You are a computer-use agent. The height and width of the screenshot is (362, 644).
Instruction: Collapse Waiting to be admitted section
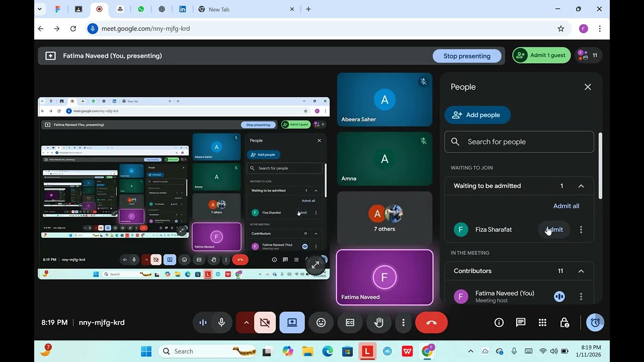click(x=581, y=186)
